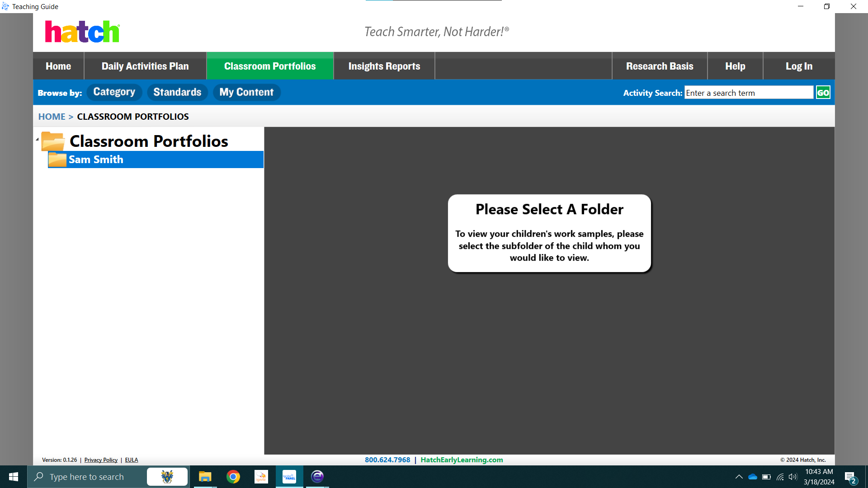The image size is (868, 488).
Task: Select the Classroom Portfolios tab
Action: click(x=270, y=66)
